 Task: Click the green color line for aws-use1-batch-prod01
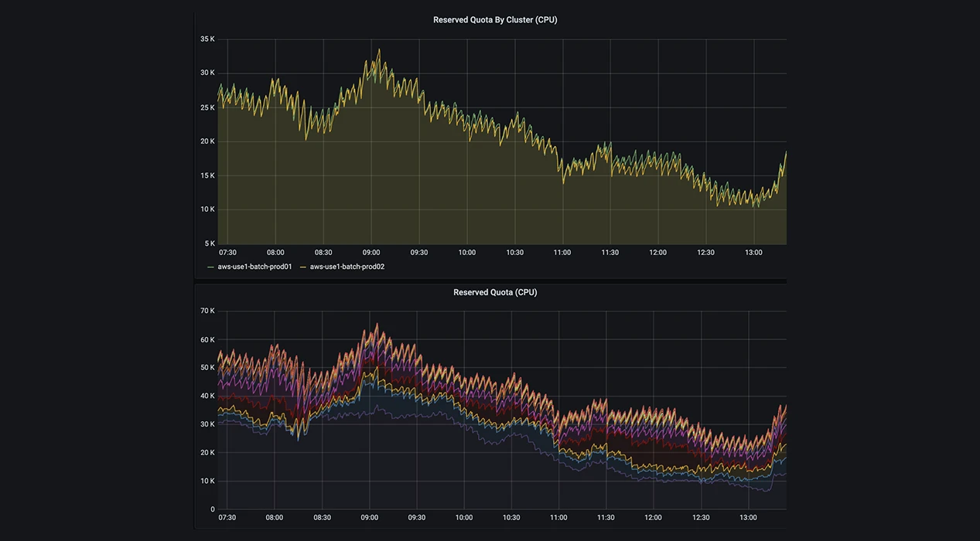210,267
